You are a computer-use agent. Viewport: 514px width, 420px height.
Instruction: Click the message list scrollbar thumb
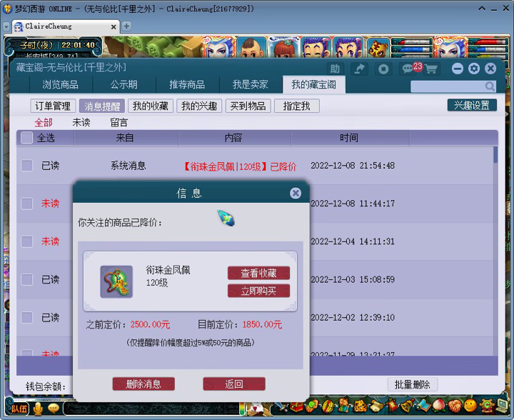[495, 155]
